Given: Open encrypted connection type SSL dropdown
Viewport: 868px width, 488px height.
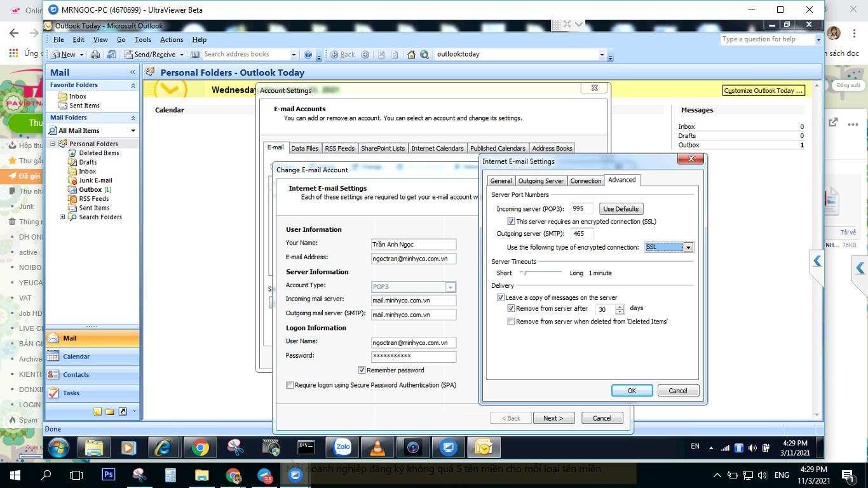Looking at the screenshot, I should click(x=688, y=247).
